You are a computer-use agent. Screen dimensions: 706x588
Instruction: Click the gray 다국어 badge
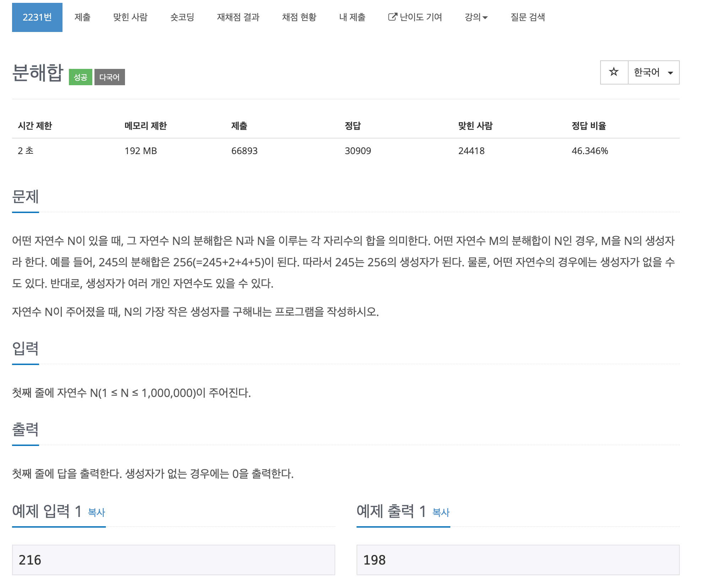pyautogui.click(x=109, y=77)
